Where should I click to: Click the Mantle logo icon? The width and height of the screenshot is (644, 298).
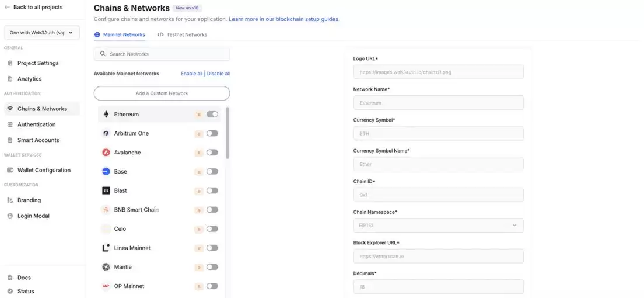(106, 266)
